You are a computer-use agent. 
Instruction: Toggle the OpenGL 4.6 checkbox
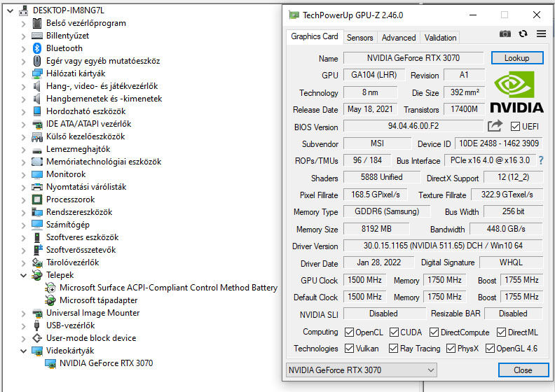(490, 348)
